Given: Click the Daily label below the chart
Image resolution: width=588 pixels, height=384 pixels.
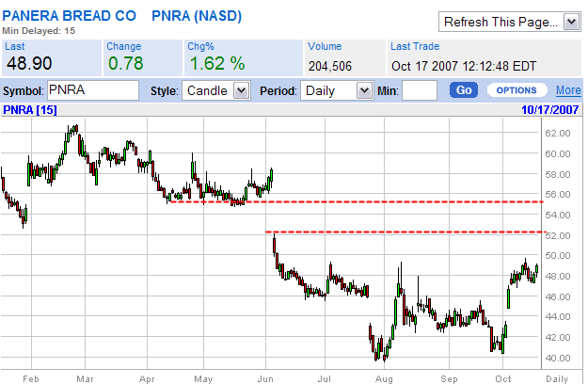Looking at the screenshot, I should 557,379.
